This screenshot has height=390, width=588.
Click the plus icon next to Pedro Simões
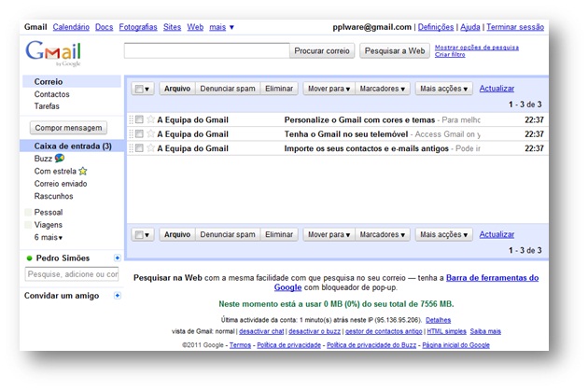coord(118,258)
